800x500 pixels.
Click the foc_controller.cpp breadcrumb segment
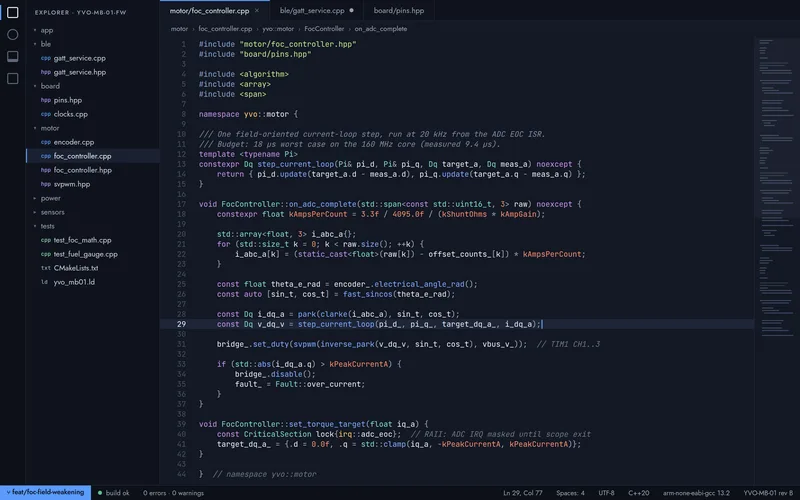tap(225, 29)
